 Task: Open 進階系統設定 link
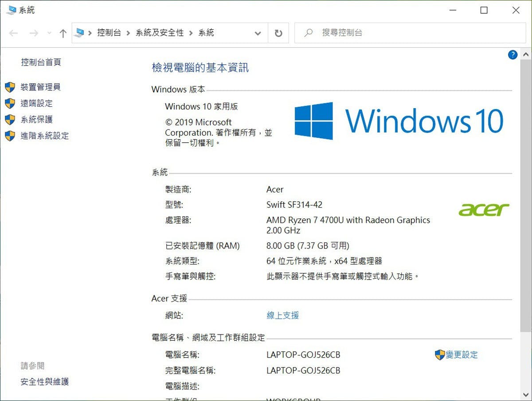(45, 136)
